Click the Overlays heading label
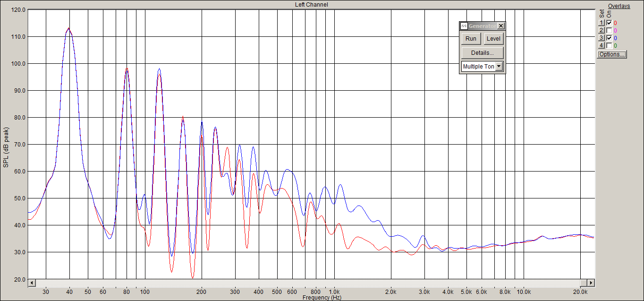This screenshot has width=644, height=301. pos(619,6)
